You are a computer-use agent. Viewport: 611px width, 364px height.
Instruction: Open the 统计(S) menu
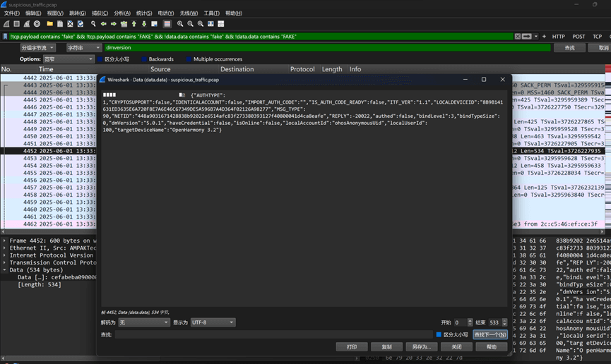[144, 13]
